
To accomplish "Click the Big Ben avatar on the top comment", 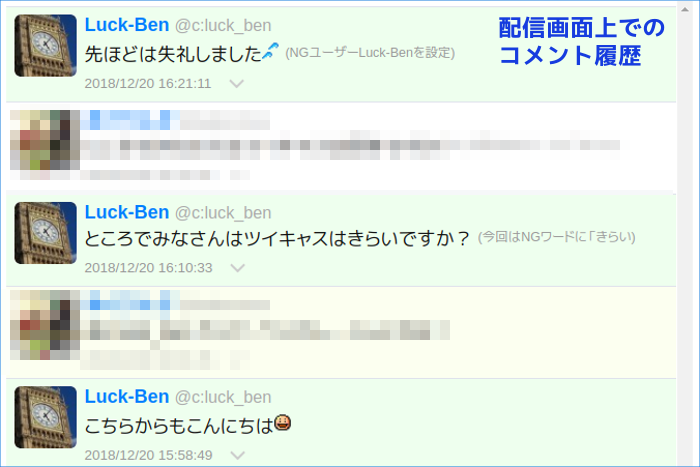I will tap(46, 46).
